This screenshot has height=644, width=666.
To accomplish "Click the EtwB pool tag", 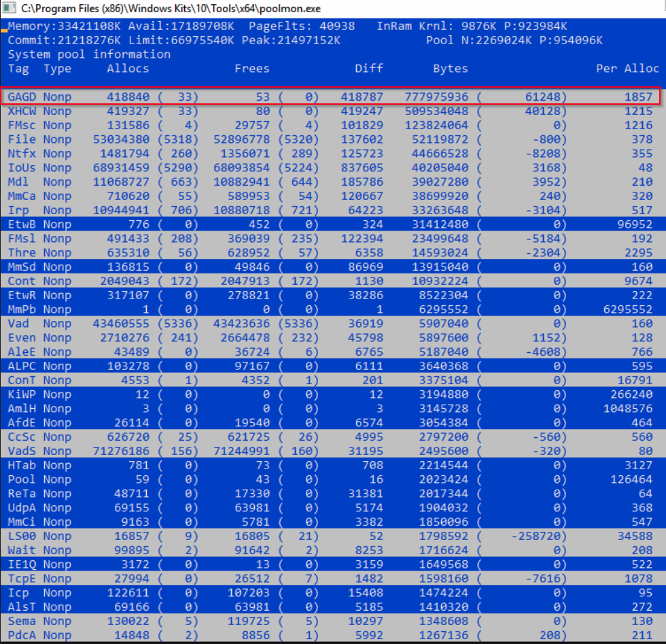I will (x=22, y=224).
